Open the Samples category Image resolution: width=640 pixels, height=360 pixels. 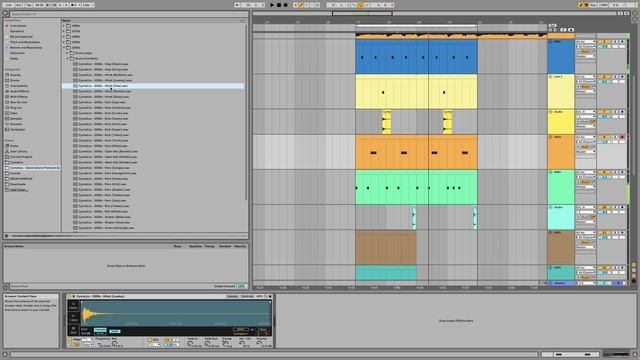pyautogui.click(x=16, y=118)
